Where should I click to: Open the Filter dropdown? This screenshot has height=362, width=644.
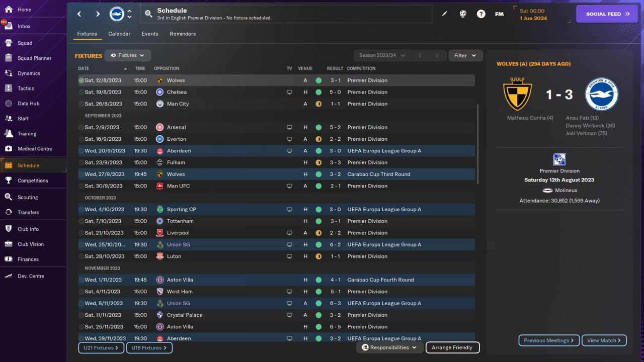click(465, 55)
